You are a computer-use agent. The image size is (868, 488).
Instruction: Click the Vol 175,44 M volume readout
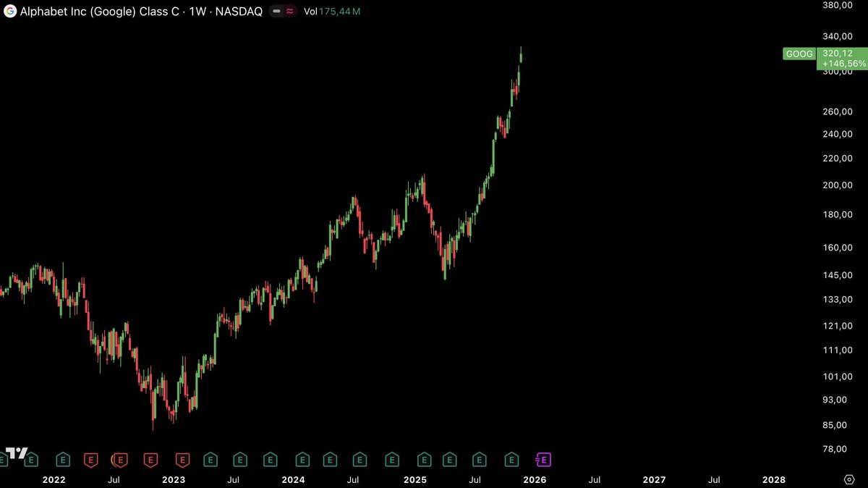332,12
